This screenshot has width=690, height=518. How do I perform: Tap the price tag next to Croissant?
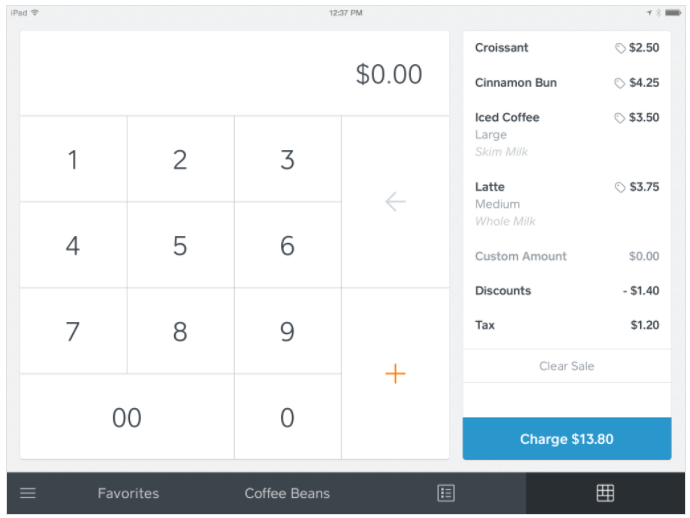(x=620, y=48)
